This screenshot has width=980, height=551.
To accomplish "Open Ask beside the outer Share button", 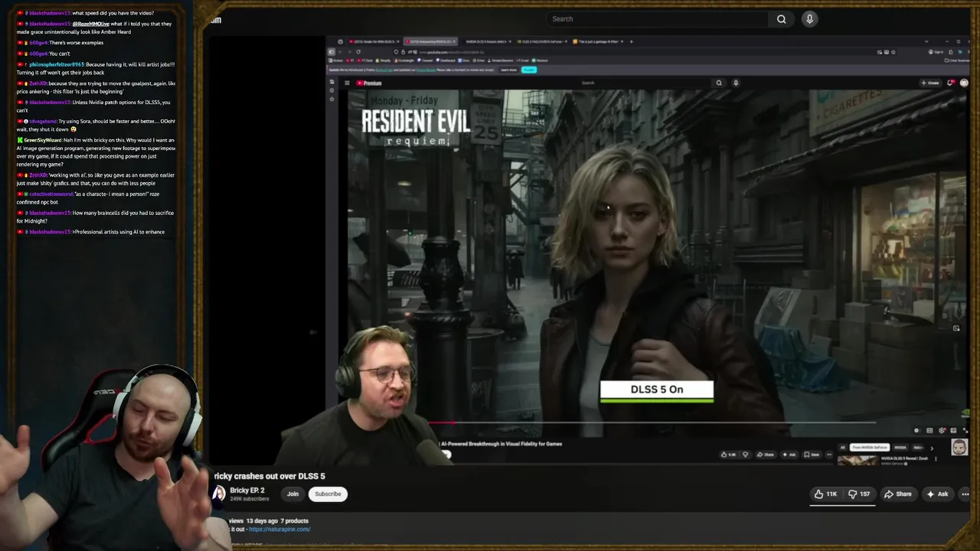I will 937,494.
